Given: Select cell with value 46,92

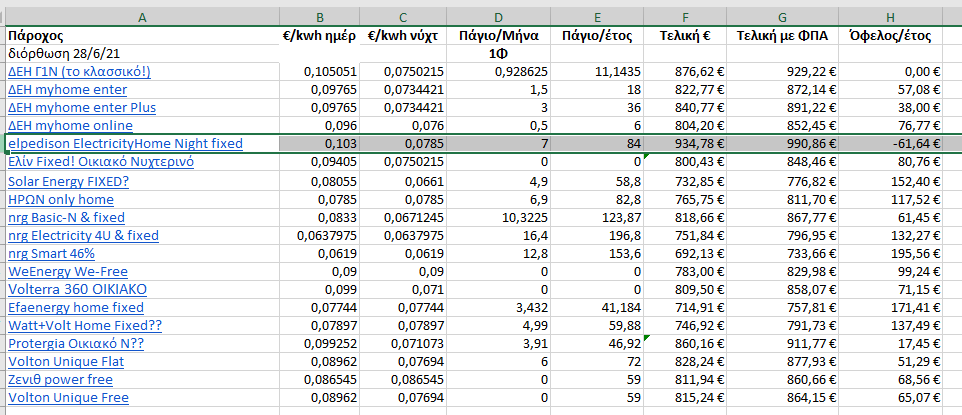Looking at the screenshot, I should click(x=598, y=344).
